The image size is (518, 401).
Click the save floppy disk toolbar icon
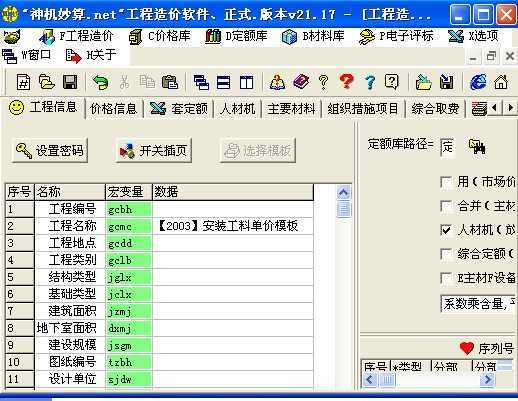coord(70,82)
